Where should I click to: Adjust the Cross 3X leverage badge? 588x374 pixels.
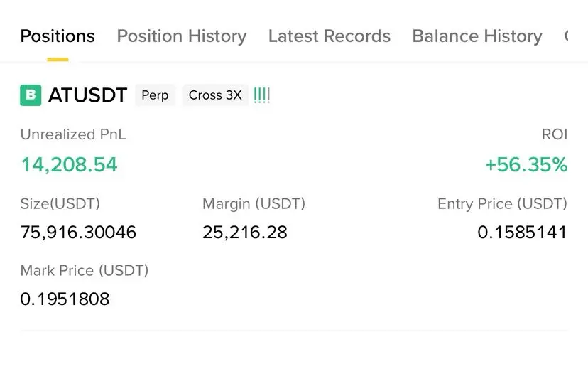tap(215, 95)
